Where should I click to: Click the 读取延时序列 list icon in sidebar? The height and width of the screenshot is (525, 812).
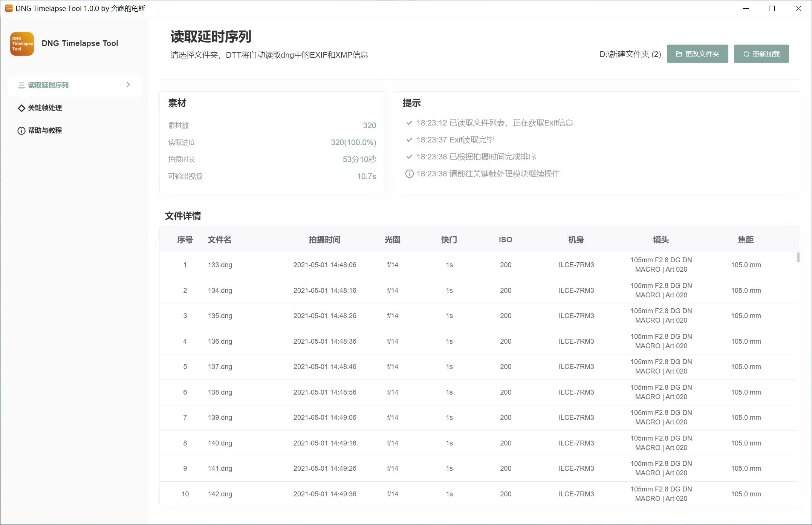coord(21,86)
